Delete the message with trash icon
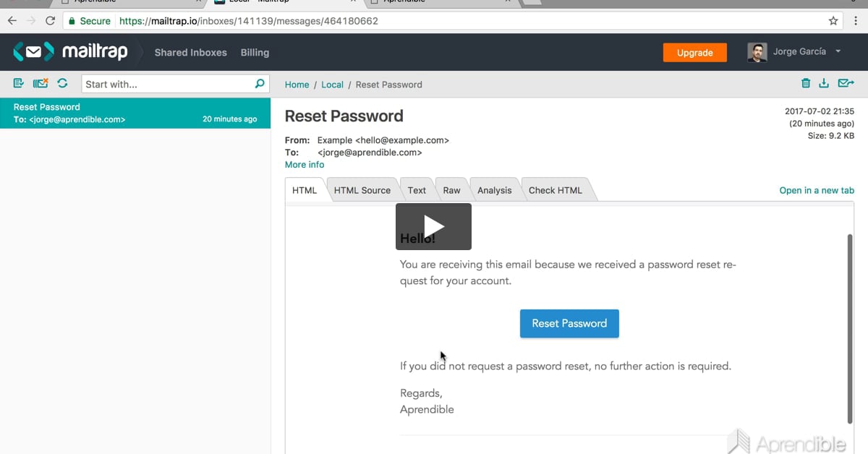868x454 pixels. point(806,84)
